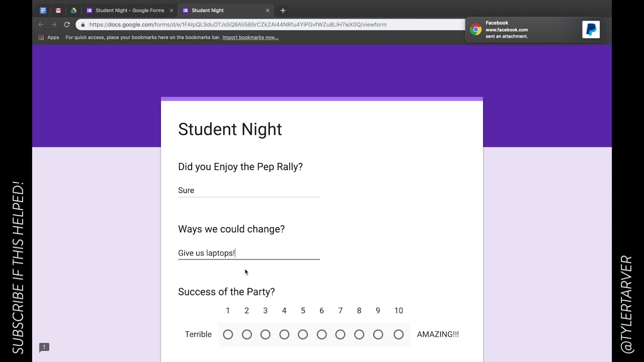Viewport: 644px width, 362px height.
Task: Choose rating 10 radio button
Action: (398, 334)
